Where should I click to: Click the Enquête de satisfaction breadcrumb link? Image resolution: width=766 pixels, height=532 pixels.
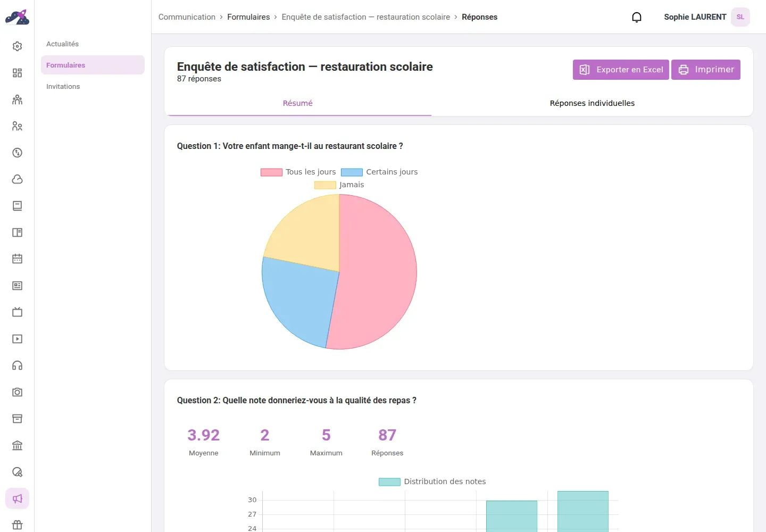tap(366, 17)
